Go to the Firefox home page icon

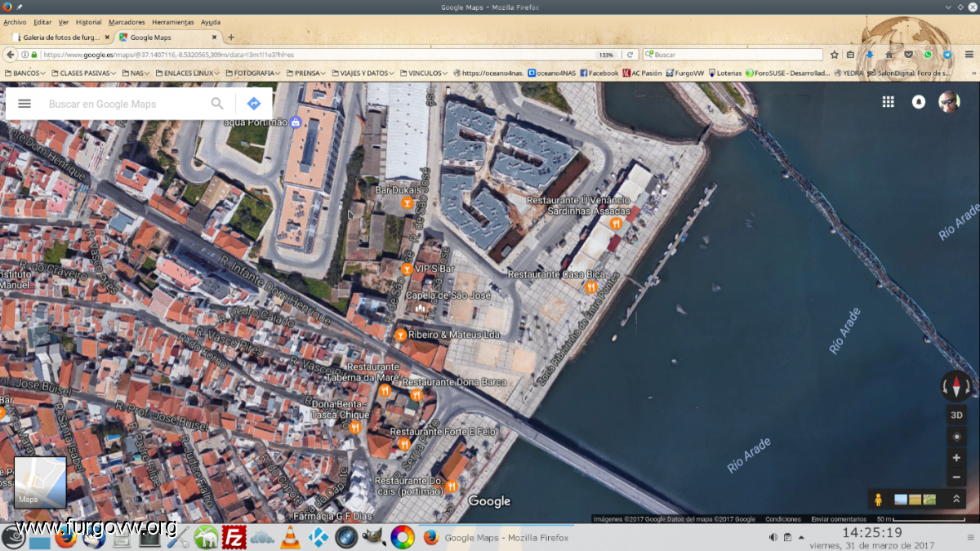(x=889, y=55)
